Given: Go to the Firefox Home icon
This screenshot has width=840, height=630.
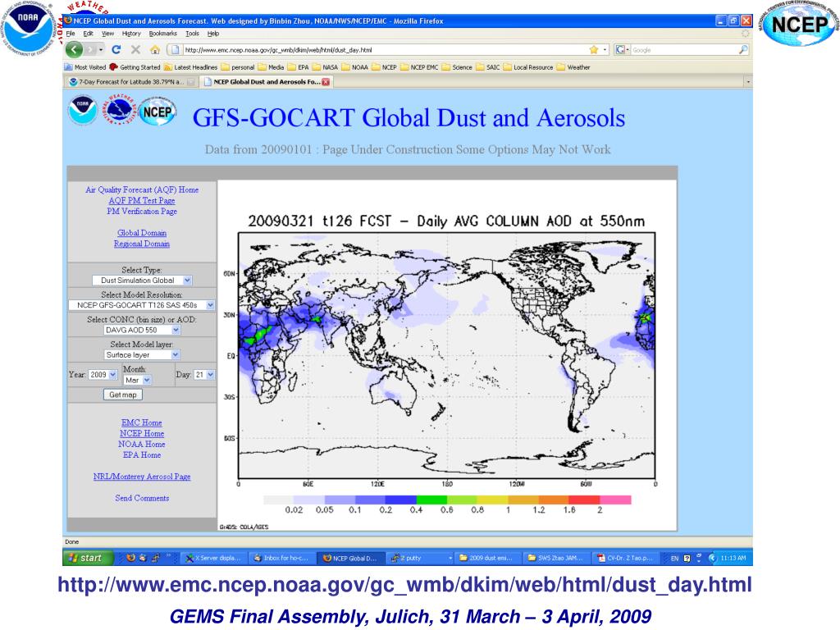Looking at the screenshot, I should coord(155,50).
